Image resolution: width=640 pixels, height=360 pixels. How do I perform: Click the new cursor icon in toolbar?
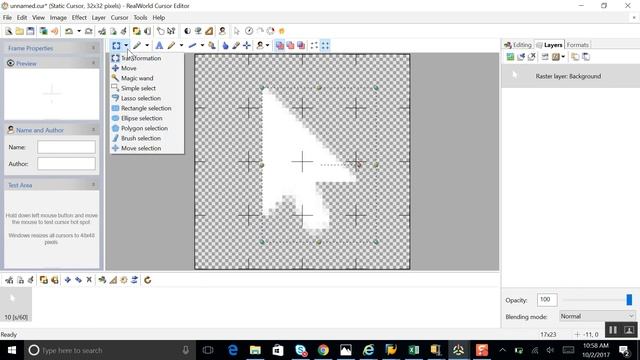tap(9, 31)
